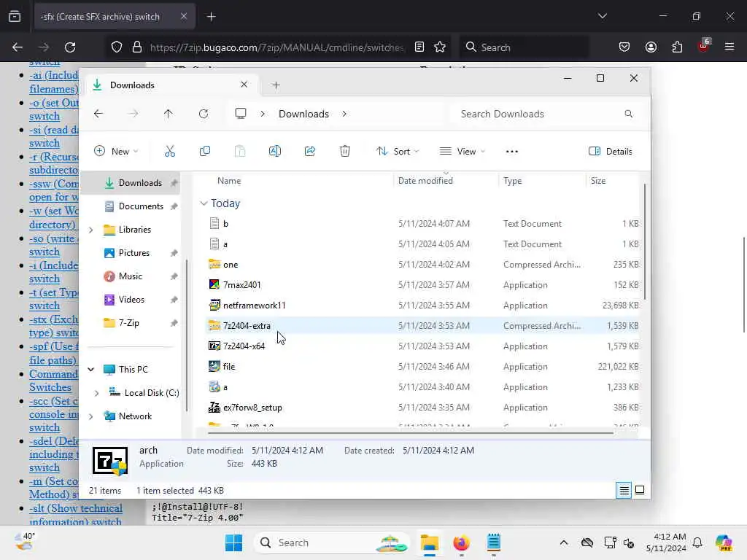Expand the Libraries tree node
The width and height of the screenshot is (747, 560).
(90, 230)
